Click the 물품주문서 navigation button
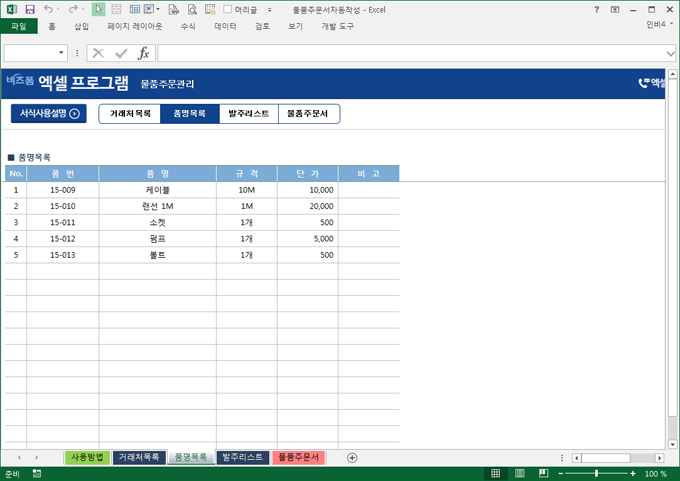Screen dimensions: 680x481 pos(308,114)
